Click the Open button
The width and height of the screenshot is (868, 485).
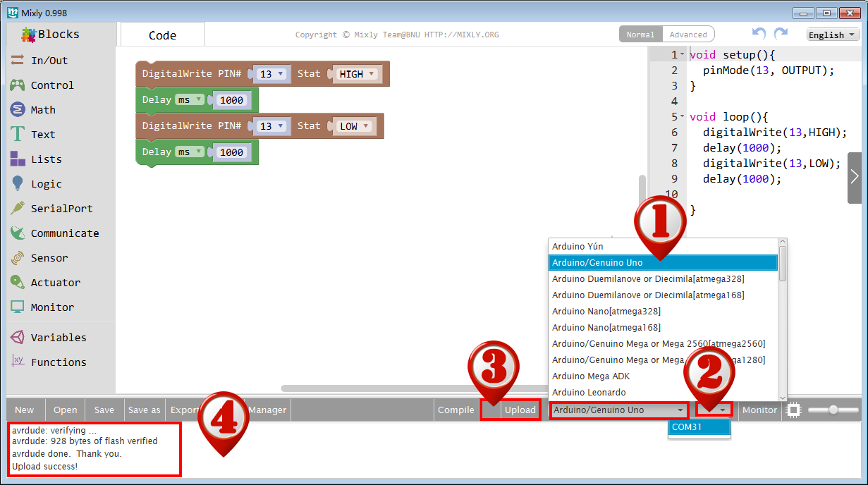pos(66,410)
